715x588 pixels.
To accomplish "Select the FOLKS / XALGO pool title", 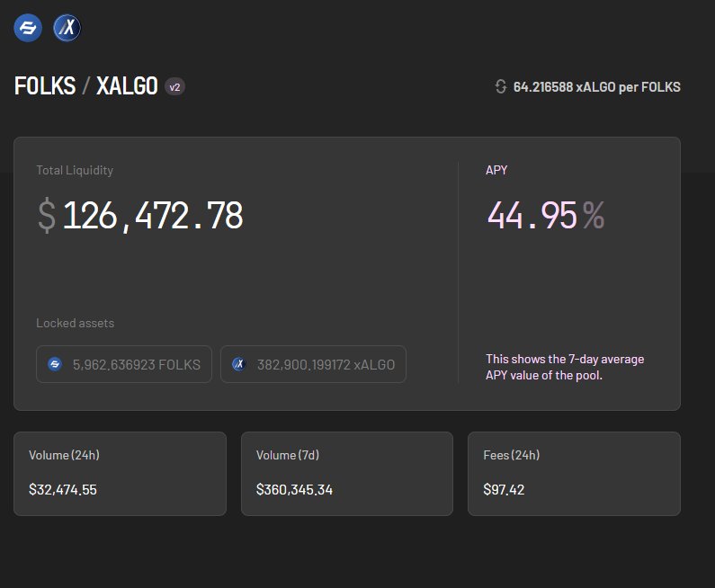I will click(86, 86).
